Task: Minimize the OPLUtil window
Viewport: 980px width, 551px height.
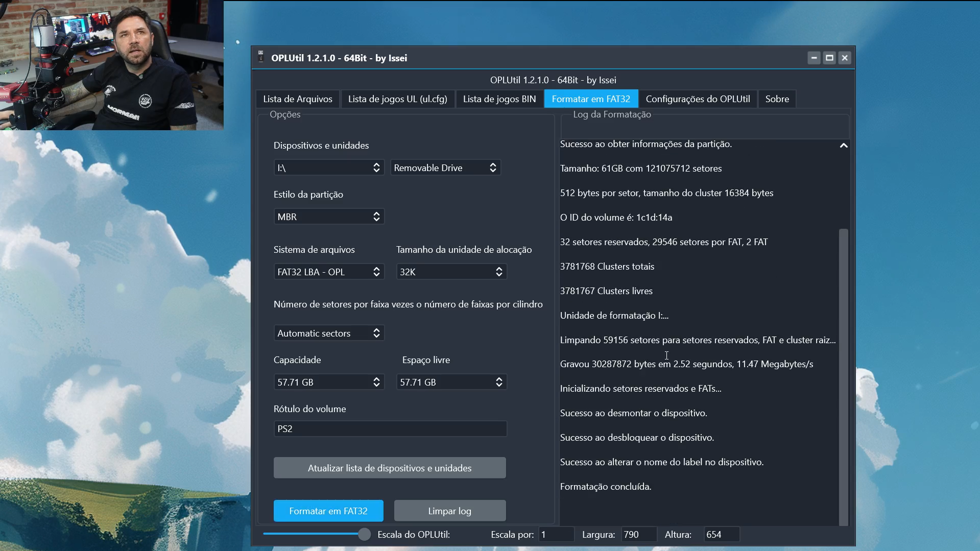Action: point(814,58)
